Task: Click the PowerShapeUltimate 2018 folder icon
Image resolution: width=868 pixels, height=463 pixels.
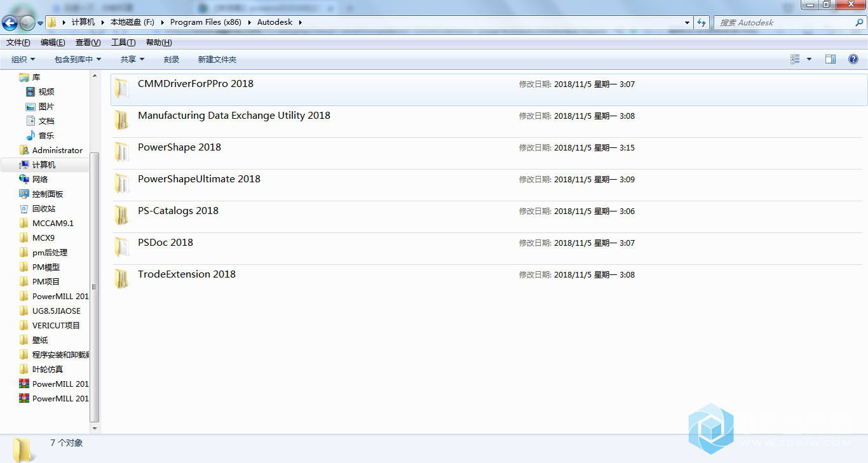Action: 121,183
